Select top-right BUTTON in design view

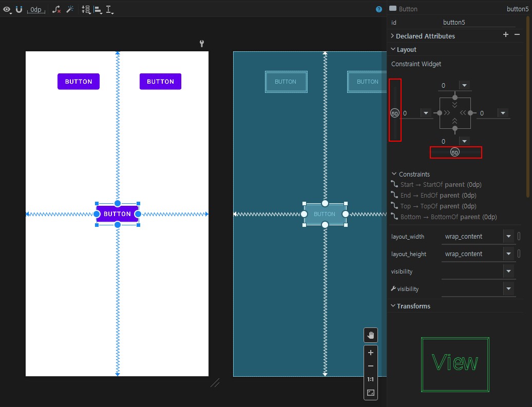coord(160,82)
